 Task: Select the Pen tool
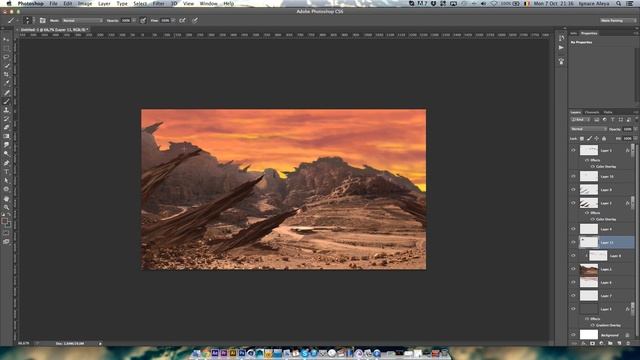[x=6, y=163]
